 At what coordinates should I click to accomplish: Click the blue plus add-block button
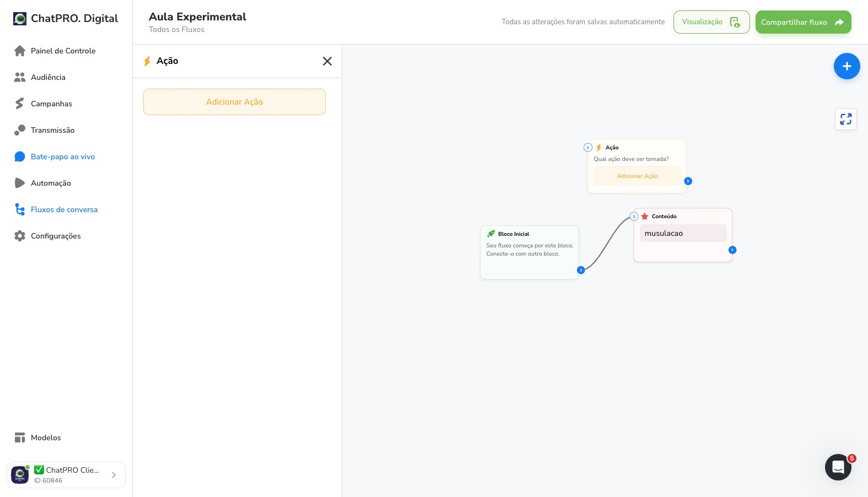pyautogui.click(x=847, y=66)
